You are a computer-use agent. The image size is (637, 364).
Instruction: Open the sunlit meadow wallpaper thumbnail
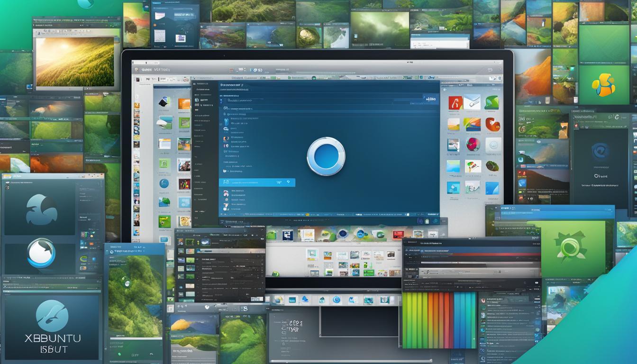(75, 62)
